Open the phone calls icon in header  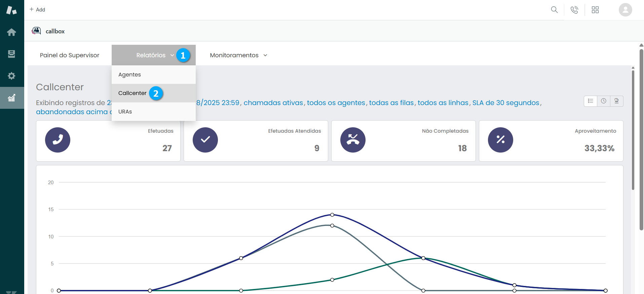point(574,10)
